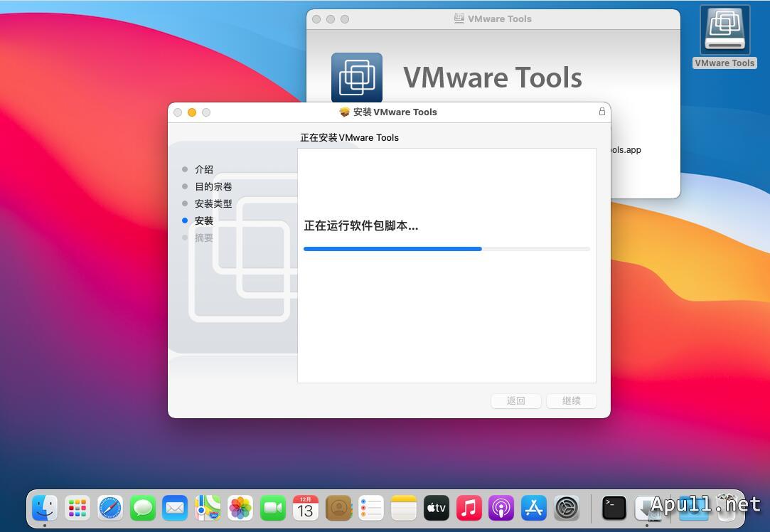The height and width of the screenshot is (532, 770).
Task: Click the 正在安装 VMware Tools heading
Action: pyautogui.click(x=350, y=137)
